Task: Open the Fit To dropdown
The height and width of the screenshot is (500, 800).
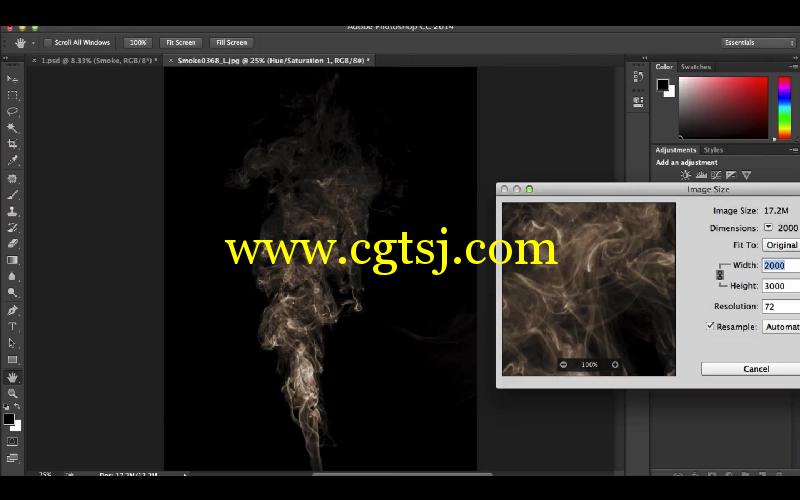Action: coord(781,245)
